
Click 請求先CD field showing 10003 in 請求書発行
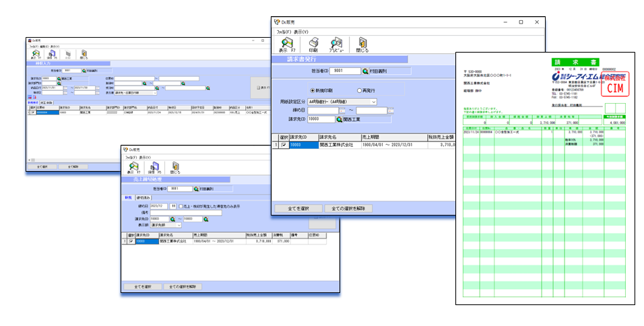(x=321, y=119)
